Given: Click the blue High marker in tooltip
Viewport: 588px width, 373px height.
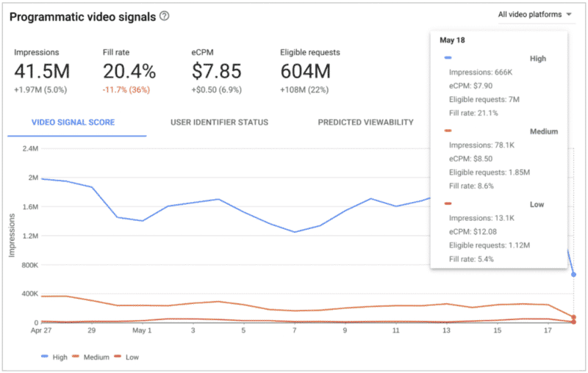Looking at the screenshot, I should click(448, 57).
